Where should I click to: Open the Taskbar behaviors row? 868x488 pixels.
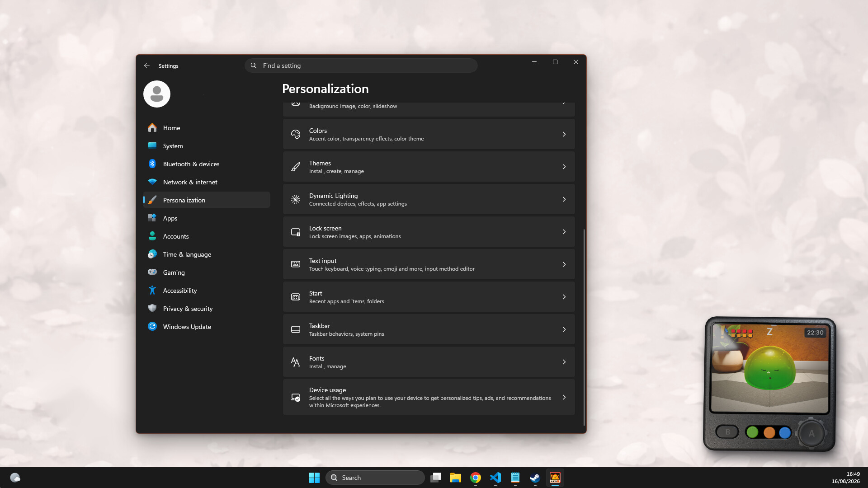point(429,329)
